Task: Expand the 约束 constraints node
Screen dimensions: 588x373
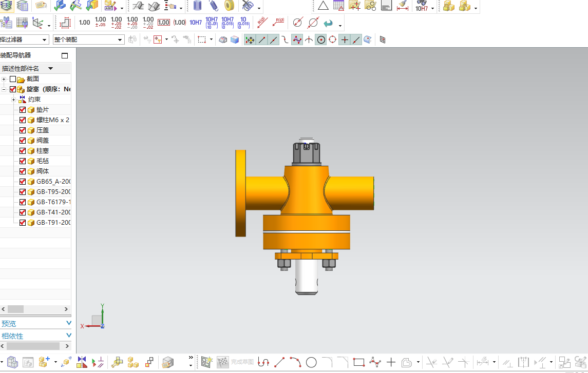Action: tap(13, 100)
